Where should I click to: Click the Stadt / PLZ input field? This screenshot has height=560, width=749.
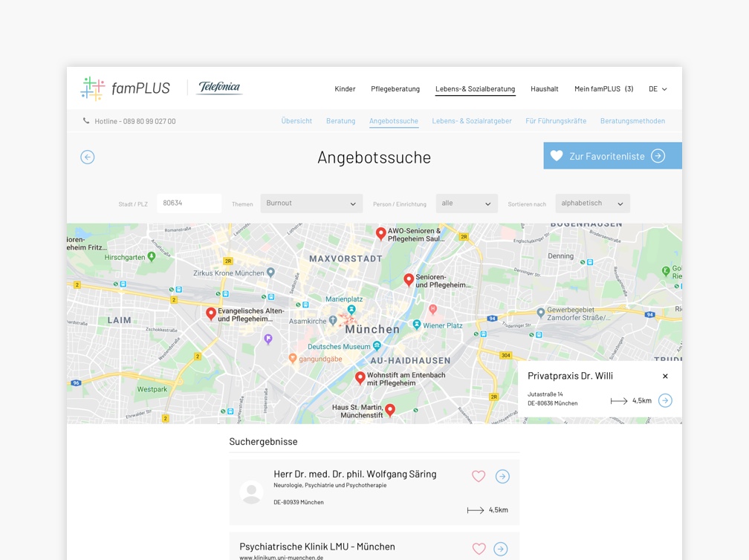tap(189, 204)
